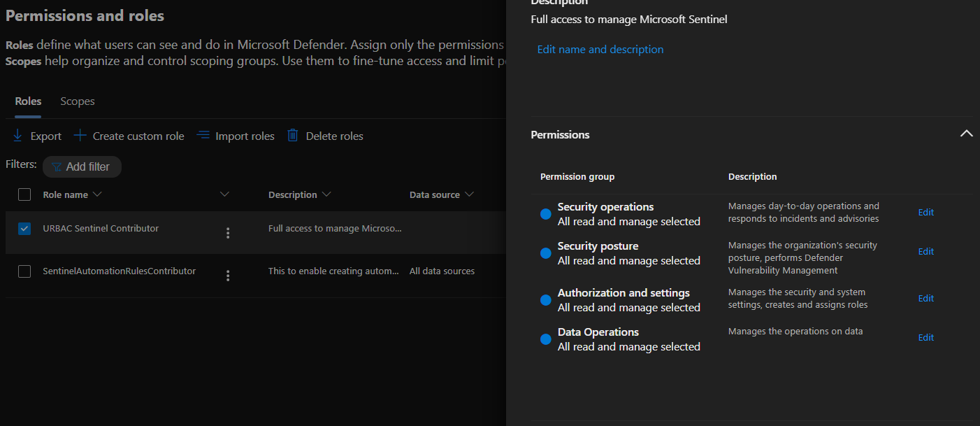Click the Edit name and description link
Viewport: 980px width, 426px height.
600,49
